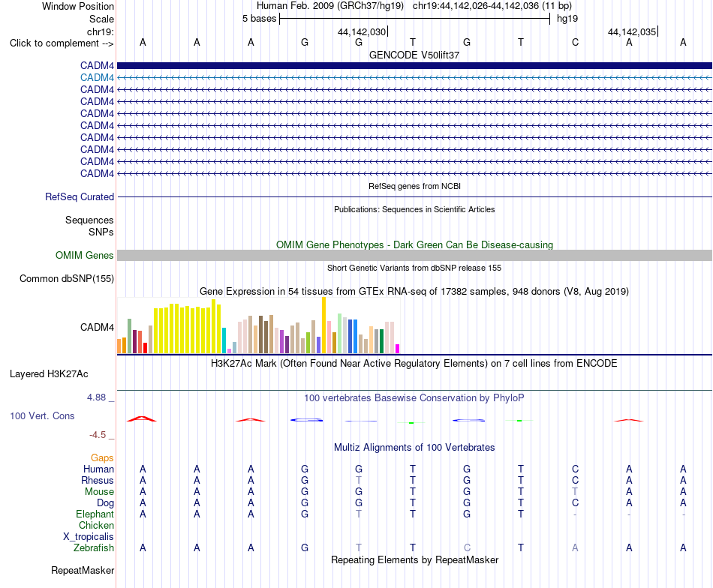Viewport: 713px width, 588px height.
Task: Open the H3K27Ac Mark ENCODE track title
Action: (x=414, y=364)
